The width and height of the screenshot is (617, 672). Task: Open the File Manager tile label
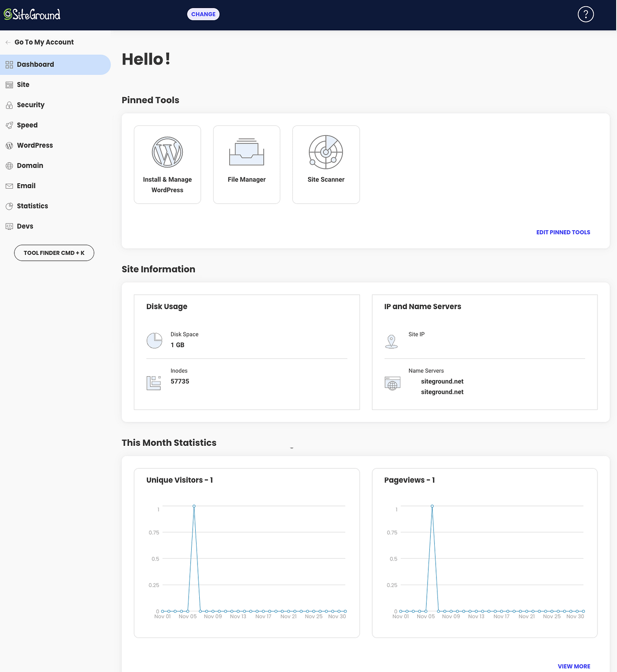pyautogui.click(x=247, y=179)
